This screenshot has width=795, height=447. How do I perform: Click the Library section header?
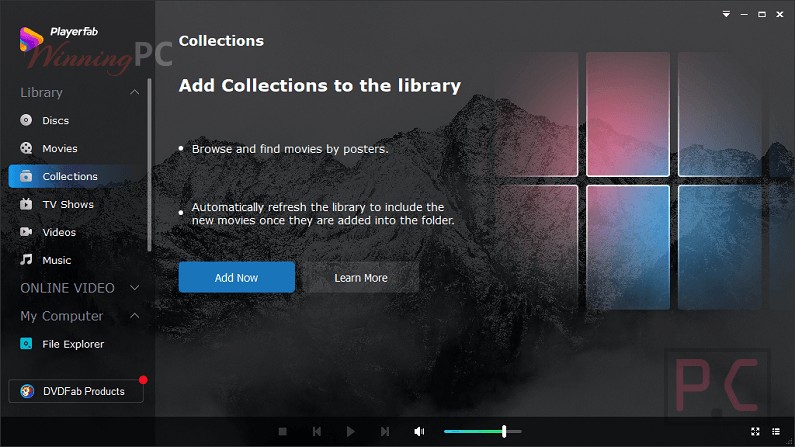(42, 93)
